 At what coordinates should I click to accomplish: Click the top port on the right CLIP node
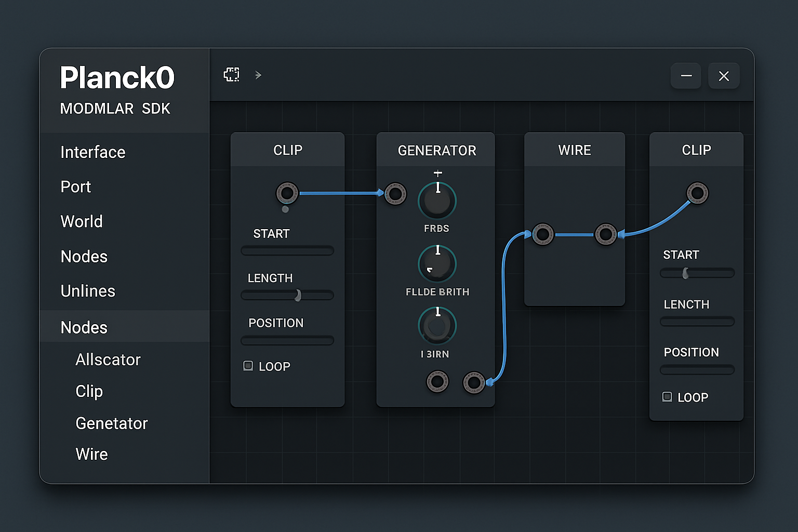coord(697,192)
